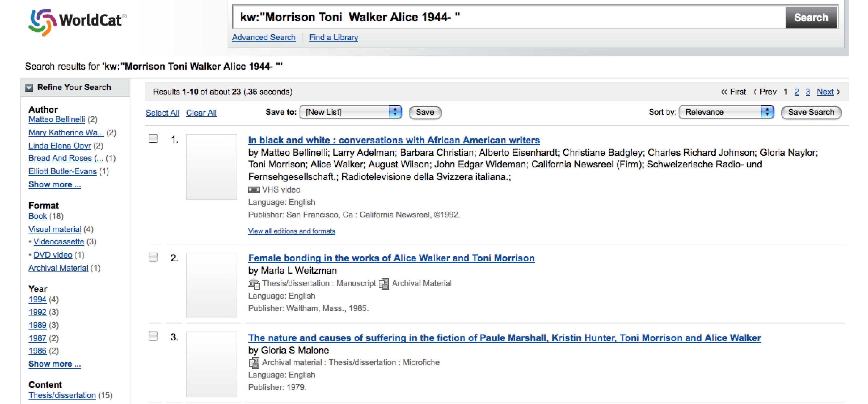Click thesis/dissertation icon for Weitzman result

pyautogui.click(x=254, y=284)
